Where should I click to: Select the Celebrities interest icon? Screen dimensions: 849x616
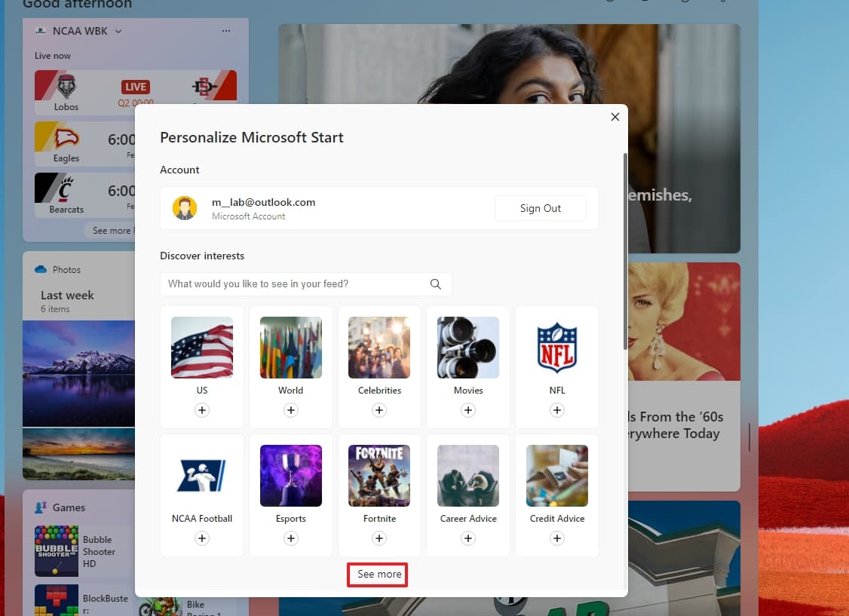[379, 347]
